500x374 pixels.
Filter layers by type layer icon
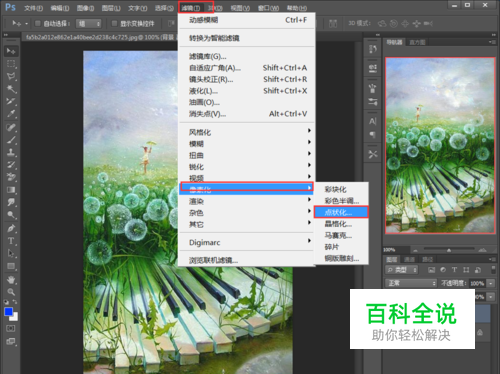[x=454, y=270]
